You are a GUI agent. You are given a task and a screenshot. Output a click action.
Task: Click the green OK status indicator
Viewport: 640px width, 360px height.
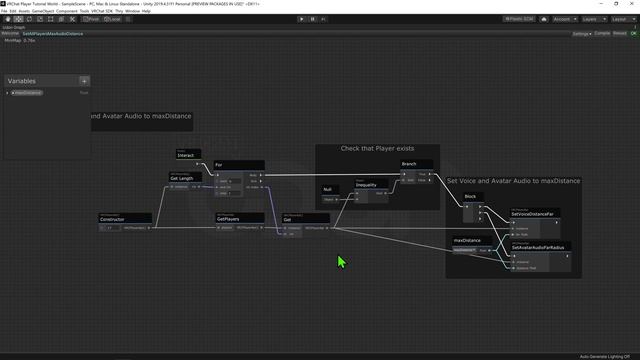coord(633,33)
